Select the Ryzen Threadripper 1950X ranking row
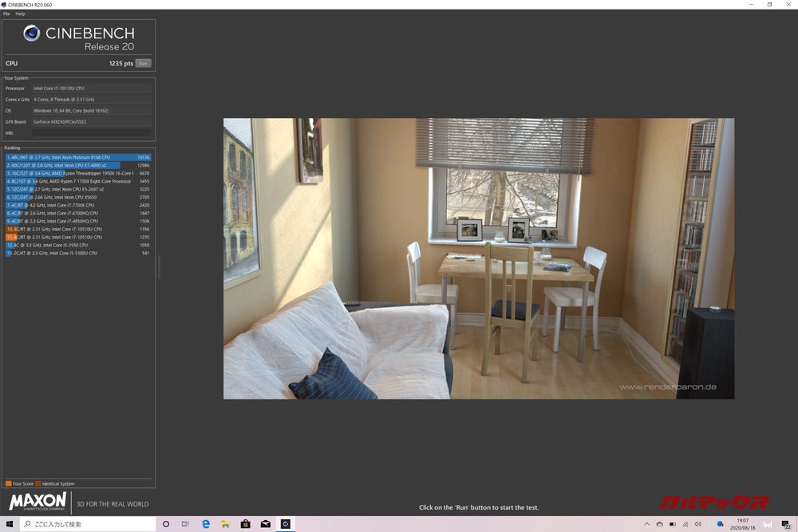This screenshot has width=798, height=532. [78, 173]
